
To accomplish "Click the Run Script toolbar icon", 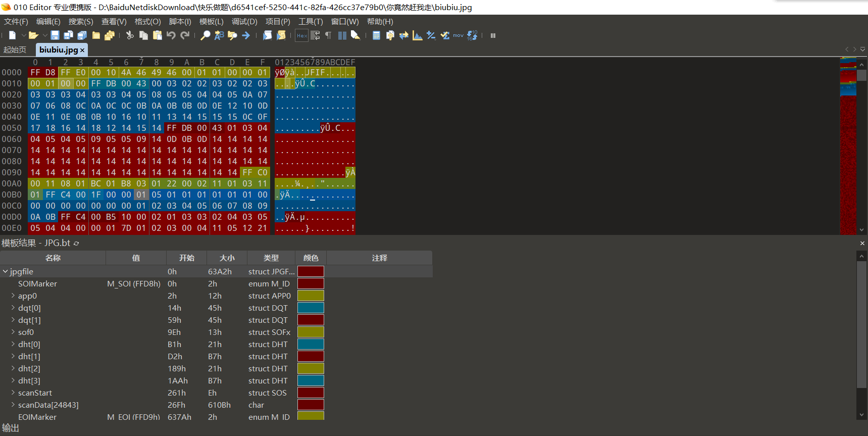I will coord(268,35).
